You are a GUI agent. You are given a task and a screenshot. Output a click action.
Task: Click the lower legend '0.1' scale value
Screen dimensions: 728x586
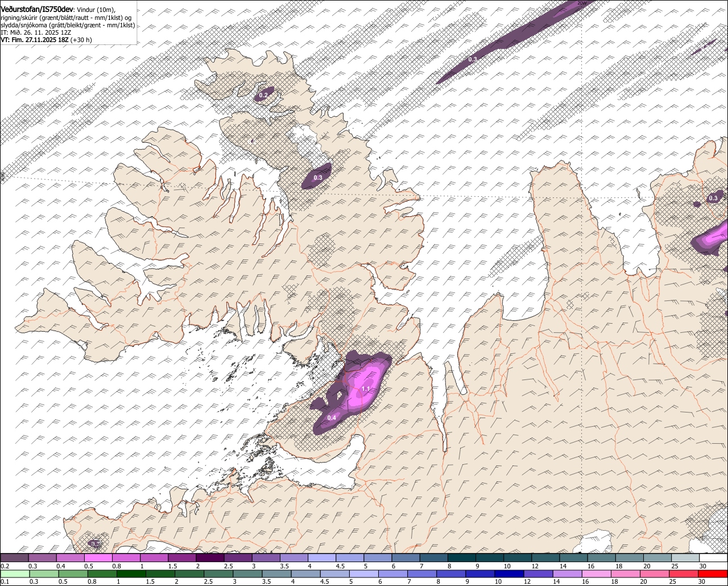click(x=5, y=581)
